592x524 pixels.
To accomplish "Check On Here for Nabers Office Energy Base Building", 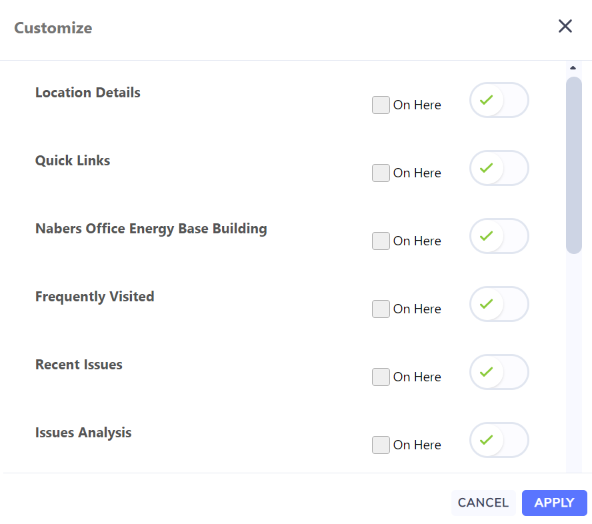I will 381,241.
